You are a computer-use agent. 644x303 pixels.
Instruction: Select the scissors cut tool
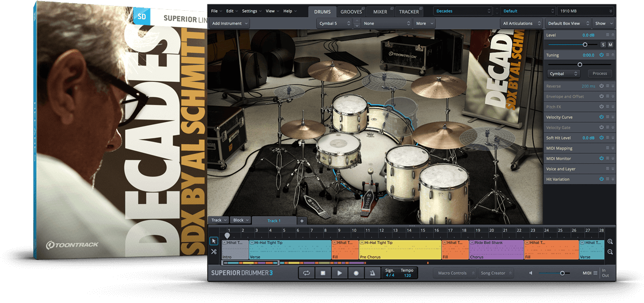click(213, 252)
